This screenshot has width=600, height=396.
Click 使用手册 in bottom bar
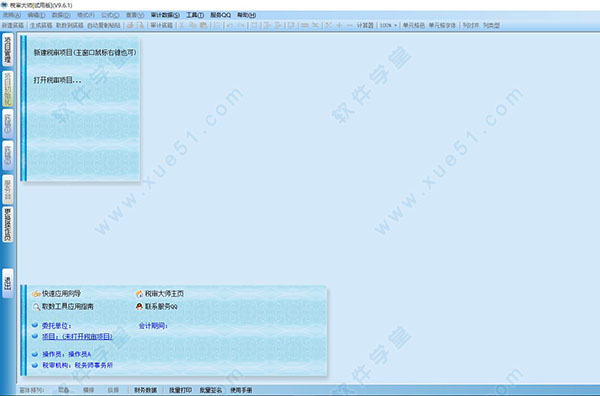tap(241, 390)
